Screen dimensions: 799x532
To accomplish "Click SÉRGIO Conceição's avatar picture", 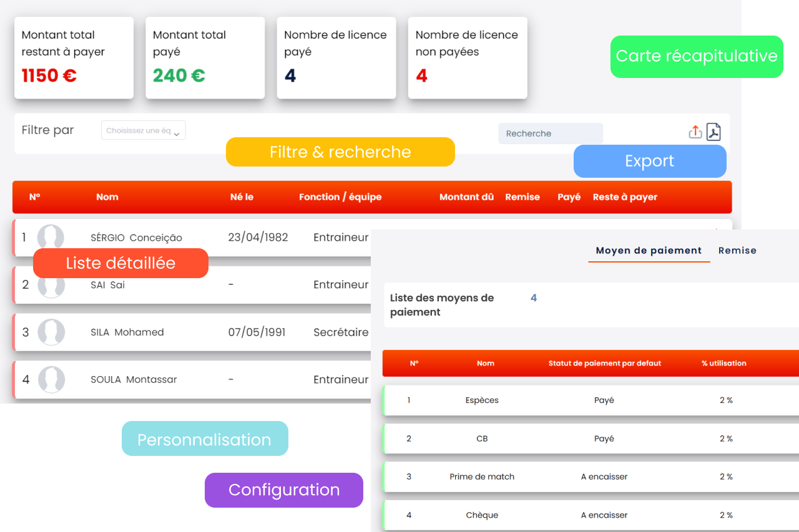I will [x=51, y=238].
